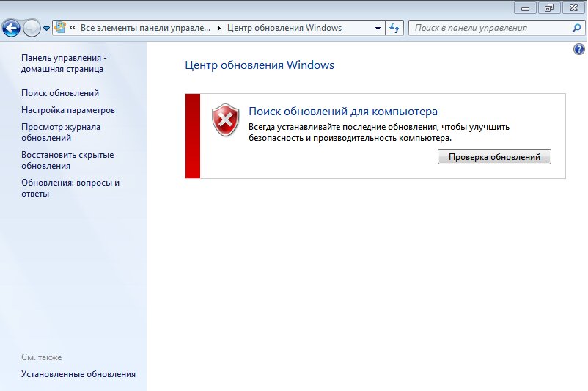Go back with the blue Back arrow

[x=11, y=28]
